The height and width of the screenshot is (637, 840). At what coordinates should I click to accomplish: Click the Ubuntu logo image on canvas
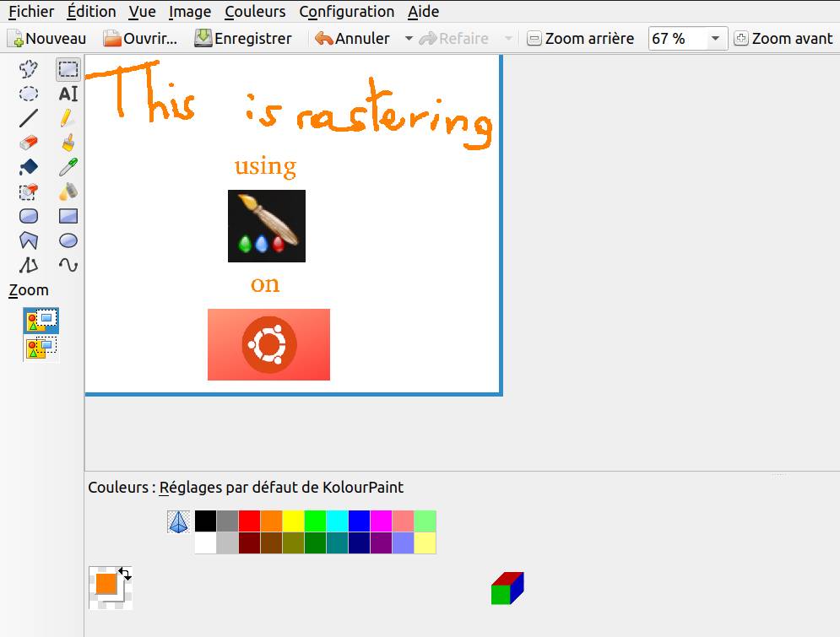click(269, 345)
